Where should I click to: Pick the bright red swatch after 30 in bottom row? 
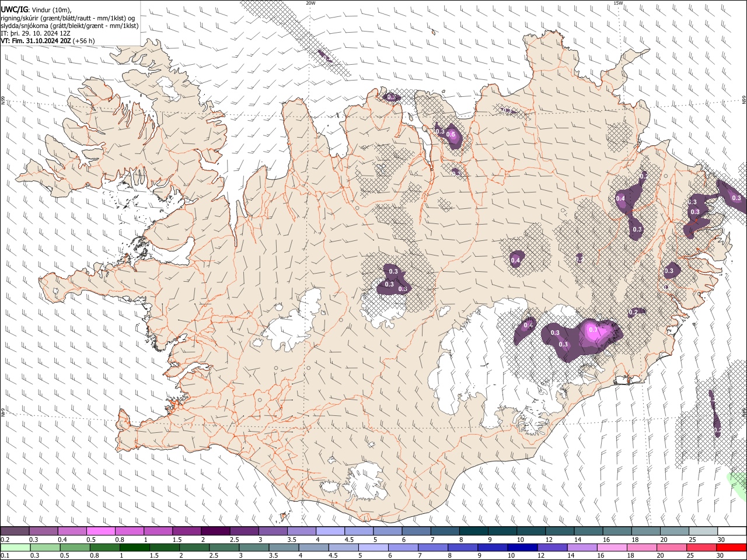click(x=731, y=547)
